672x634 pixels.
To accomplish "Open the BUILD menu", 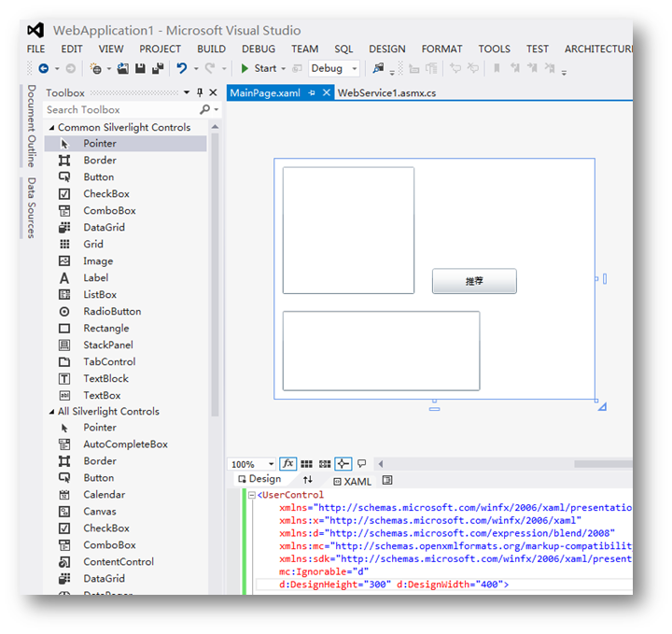I will pos(211,49).
